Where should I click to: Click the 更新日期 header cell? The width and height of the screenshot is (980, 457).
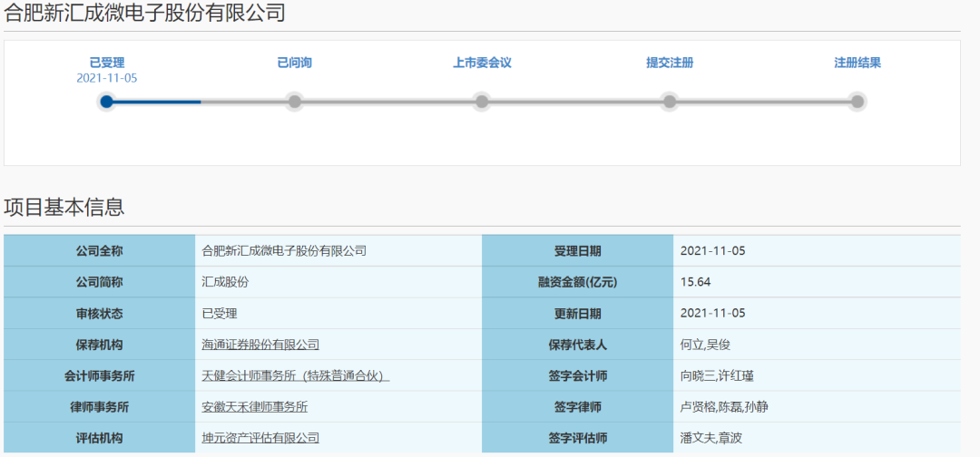(577, 314)
